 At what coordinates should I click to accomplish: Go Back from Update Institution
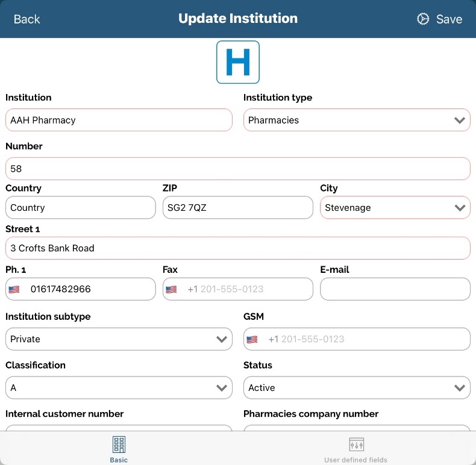[x=27, y=19]
